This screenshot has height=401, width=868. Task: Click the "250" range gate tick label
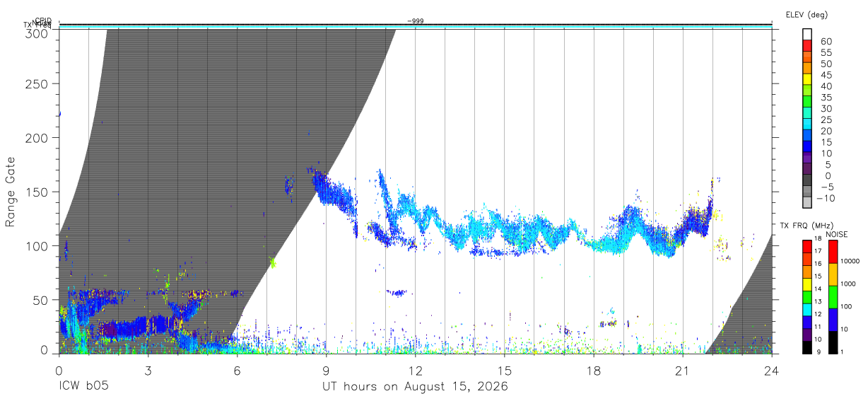point(37,83)
